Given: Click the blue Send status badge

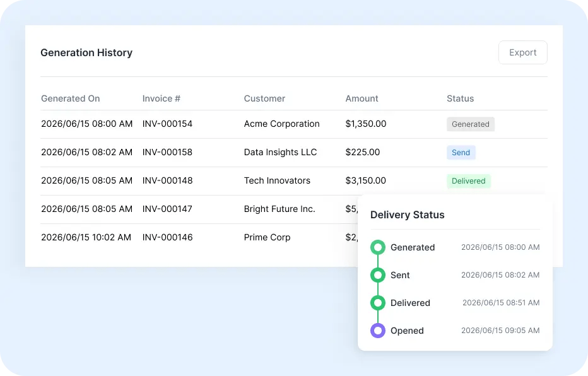Looking at the screenshot, I should pyautogui.click(x=461, y=153).
